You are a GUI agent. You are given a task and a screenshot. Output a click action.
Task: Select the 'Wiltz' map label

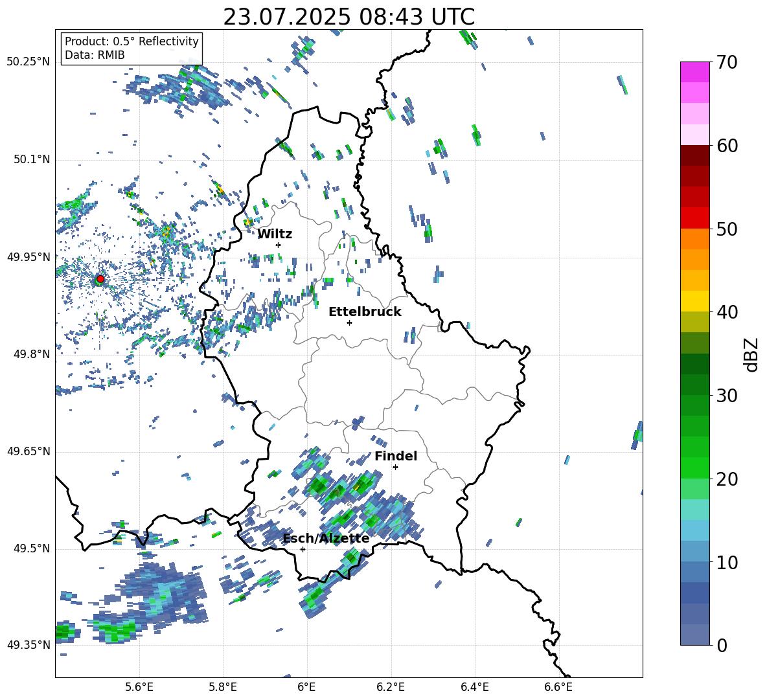point(275,234)
